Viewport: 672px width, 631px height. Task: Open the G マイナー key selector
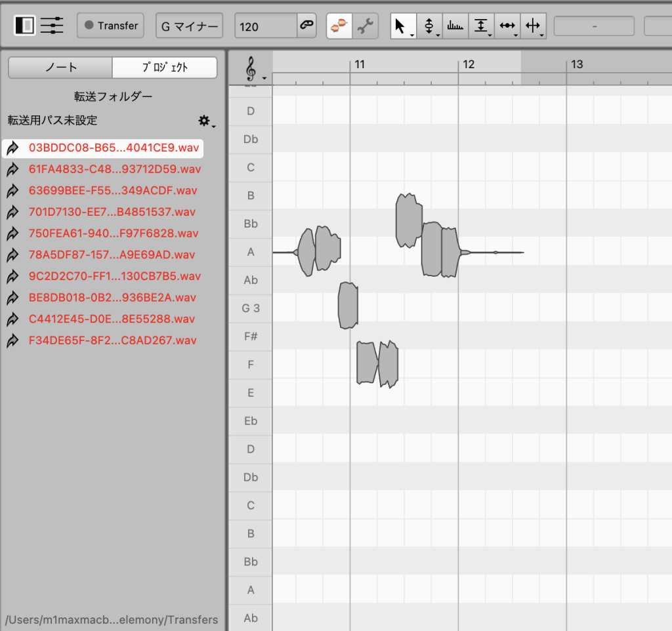coord(189,26)
